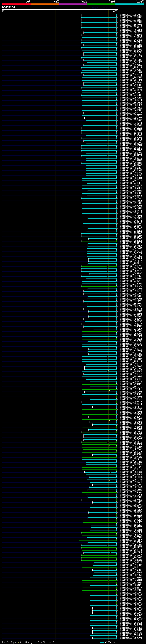Open hit UniRef100_B9N219
Image resolution: width=146 pixels, height=644 pixels.
pos(131,27)
